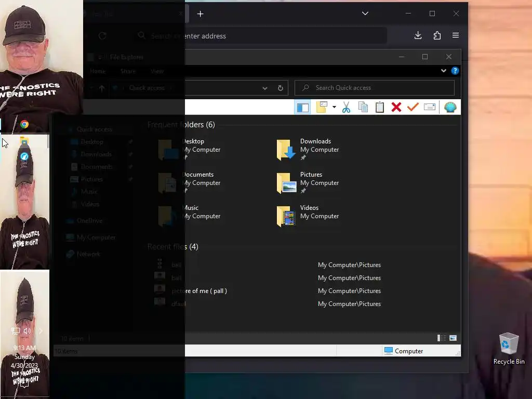Go up one folder level arrow

[102, 88]
